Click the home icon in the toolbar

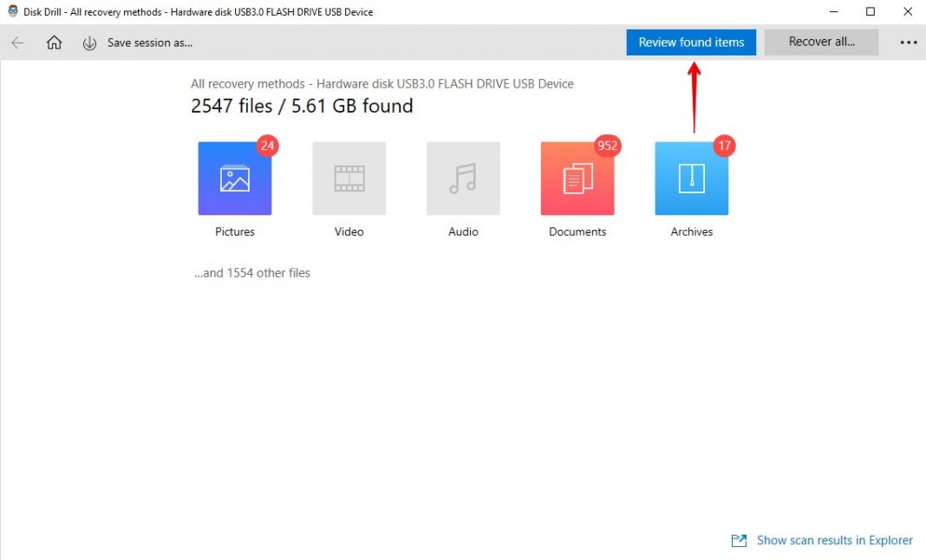(x=54, y=42)
